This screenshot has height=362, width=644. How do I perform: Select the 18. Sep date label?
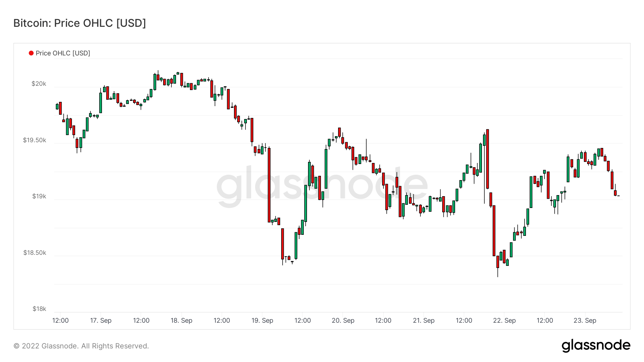tap(181, 321)
